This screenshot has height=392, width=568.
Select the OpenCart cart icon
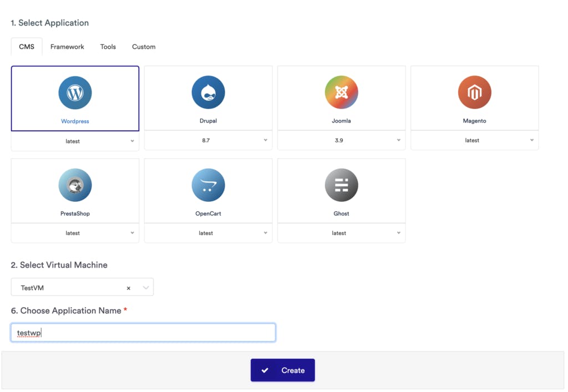click(x=208, y=185)
